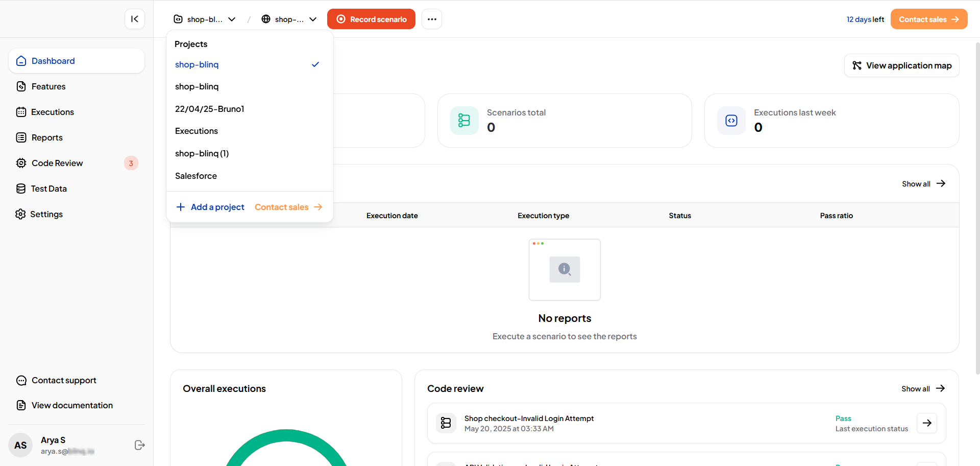
Task: Select the 22/04/25-Bruno1 project
Action: coord(210,109)
